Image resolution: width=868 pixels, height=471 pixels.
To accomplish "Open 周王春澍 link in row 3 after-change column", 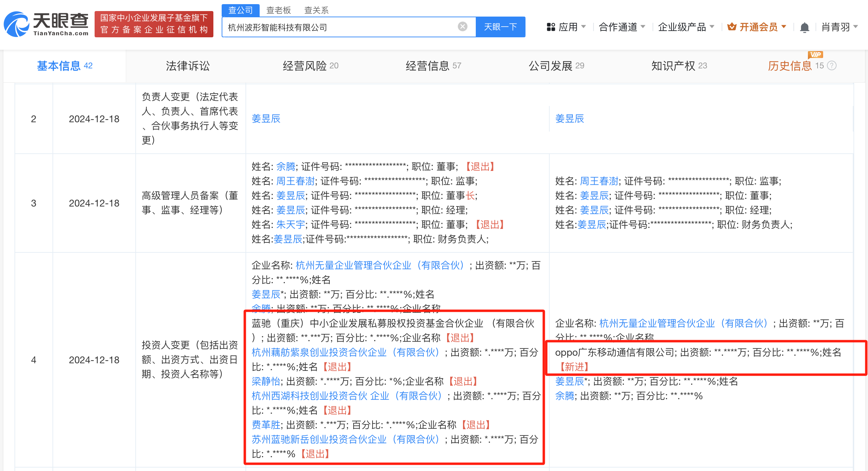I will (x=599, y=181).
